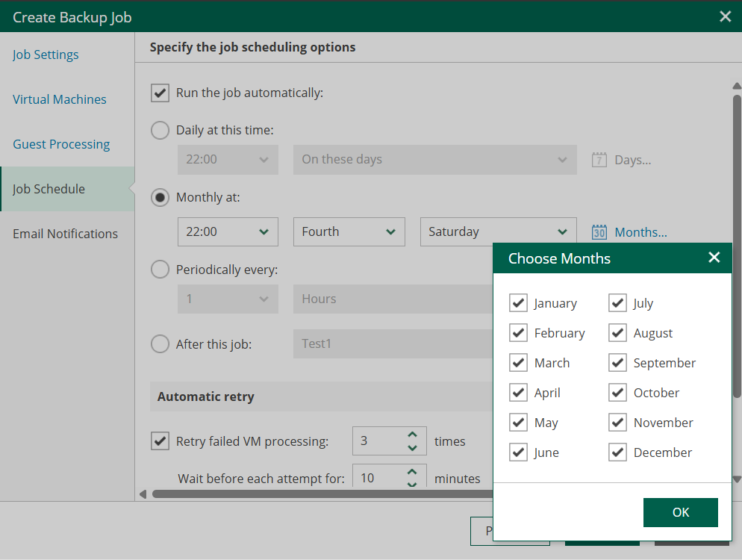The image size is (742, 560).
Task: Go to Virtual Machines step
Action: click(x=60, y=99)
